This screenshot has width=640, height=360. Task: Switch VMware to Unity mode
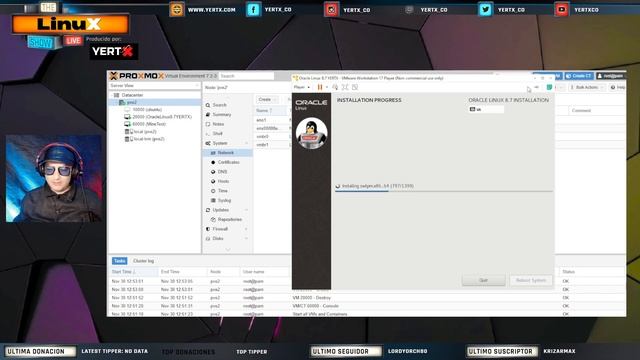(x=355, y=87)
